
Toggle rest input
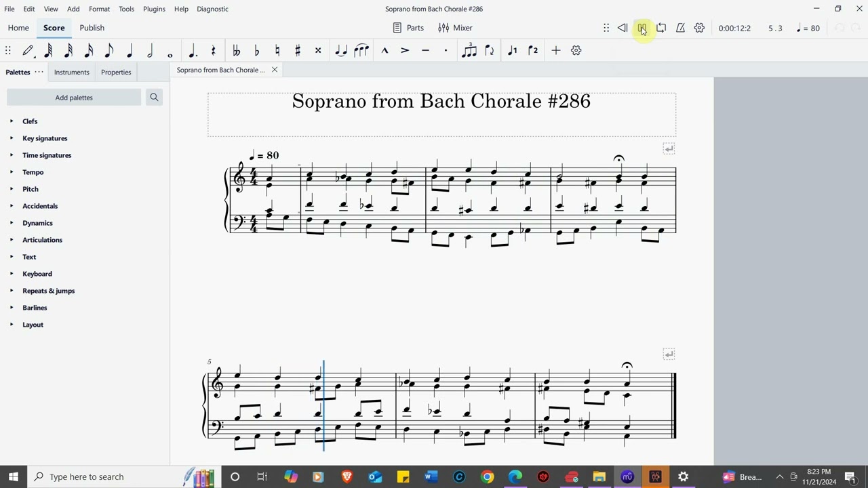(x=213, y=50)
